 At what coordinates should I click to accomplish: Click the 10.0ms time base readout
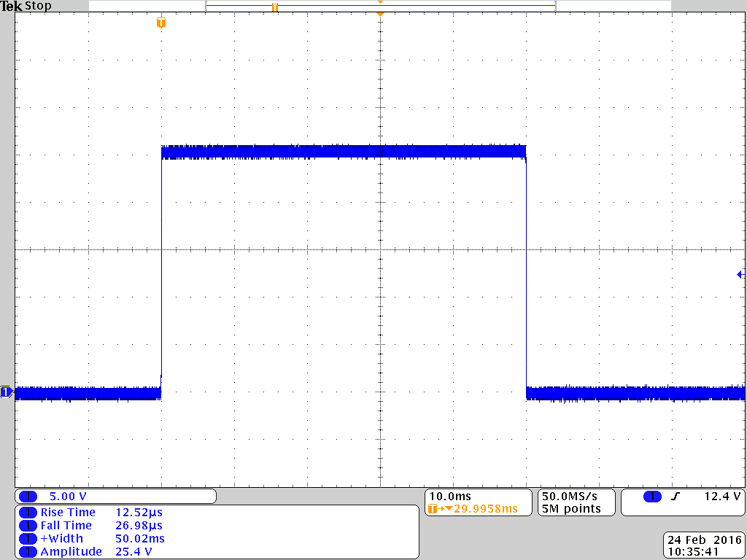coord(450,497)
